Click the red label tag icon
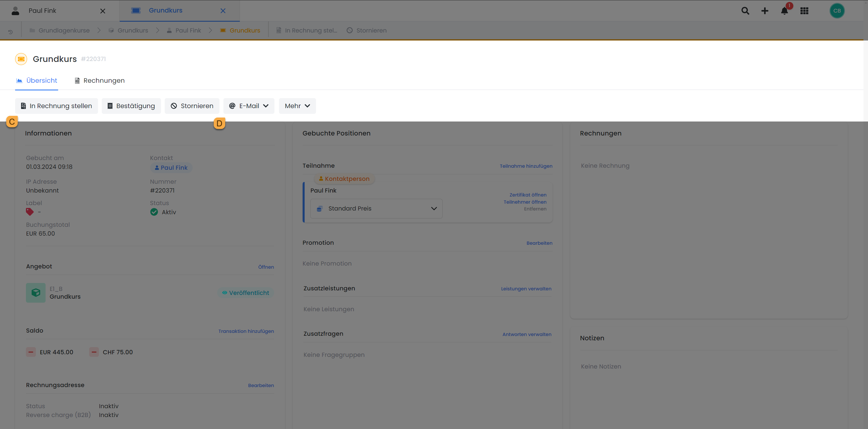The height and width of the screenshot is (429, 868). [30, 212]
